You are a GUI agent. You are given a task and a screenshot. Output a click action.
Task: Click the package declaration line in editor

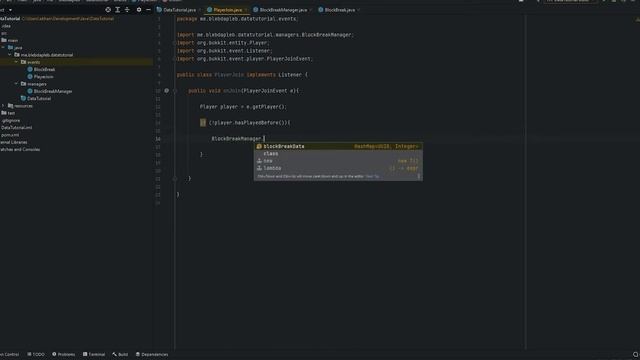pyautogui.click(x=238, y=19)
